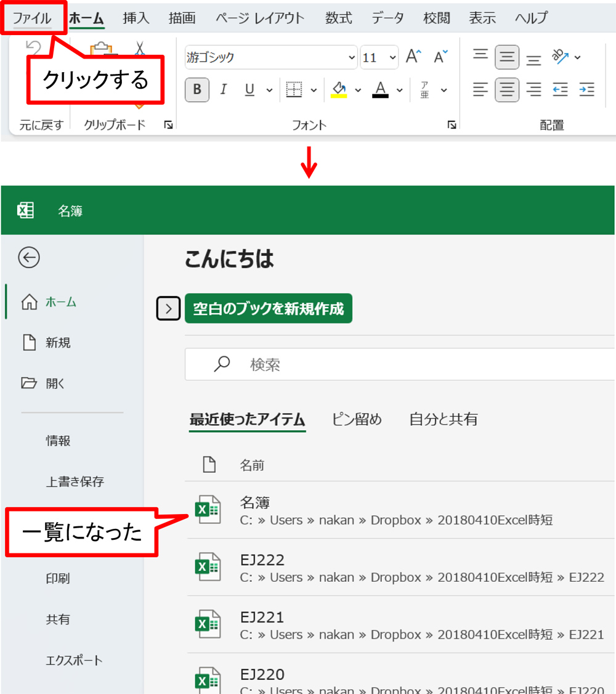Select the ページ レイアウト tab

[260, 18]
